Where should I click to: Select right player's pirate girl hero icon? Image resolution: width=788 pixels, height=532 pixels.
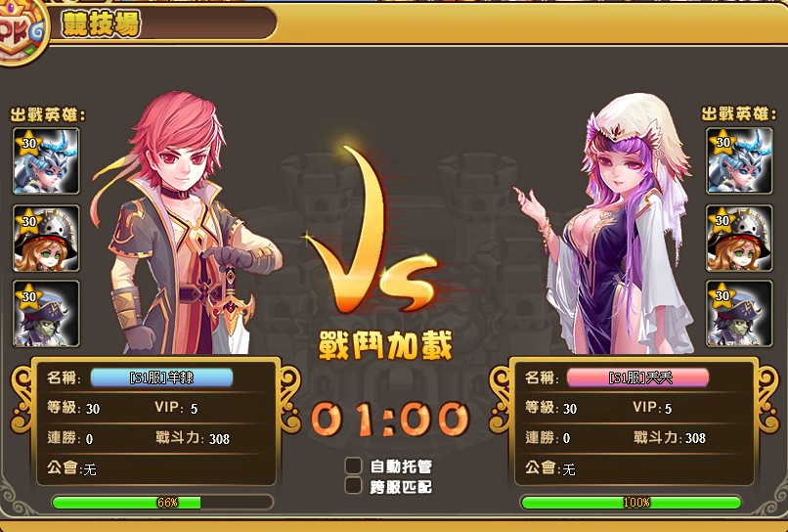[739, 239]
